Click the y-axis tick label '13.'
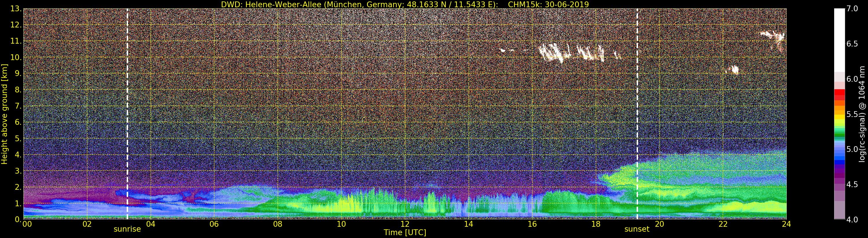Image resolution: width=868 pixels, height=238 pixels. (x=16, y=9)
